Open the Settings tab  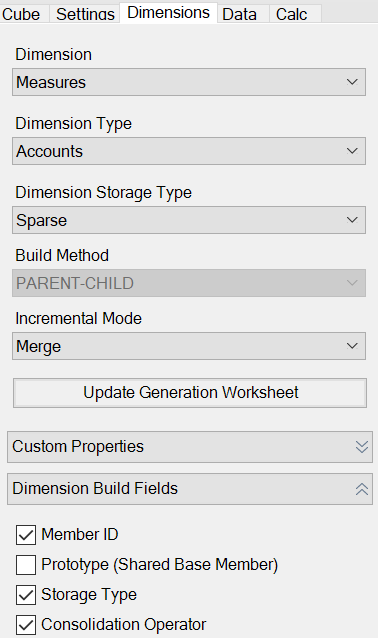point(85,14)
